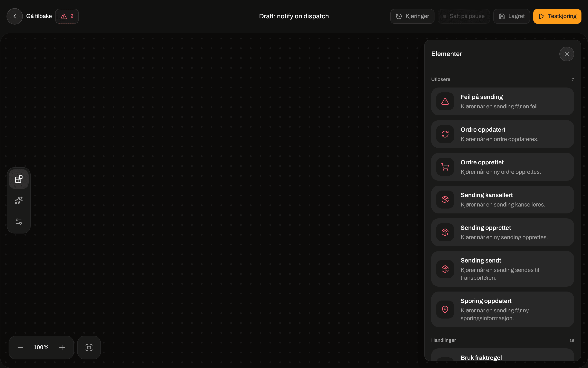Select the Ordre oppdatert refresh icon

tap(445, 134)
